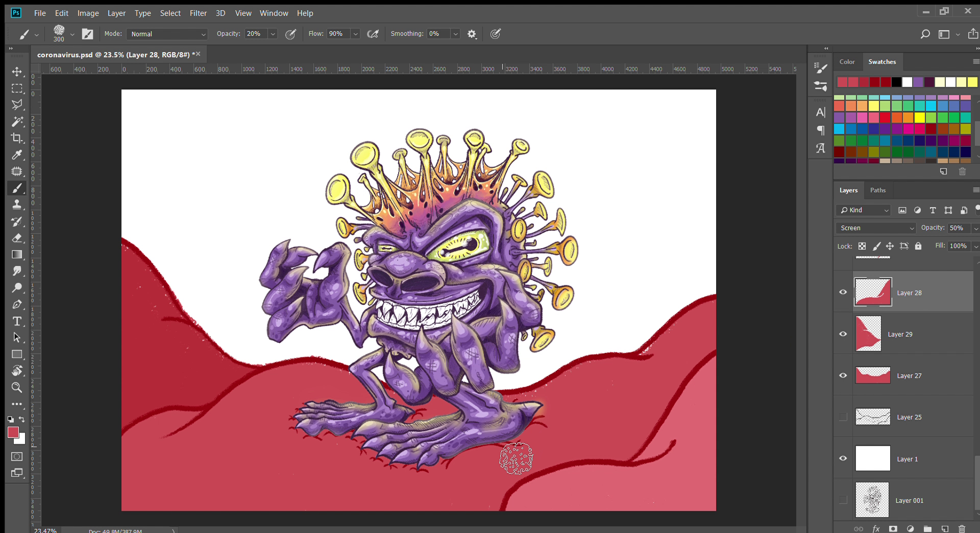Click the foreground color swatch

coord(13,432)
